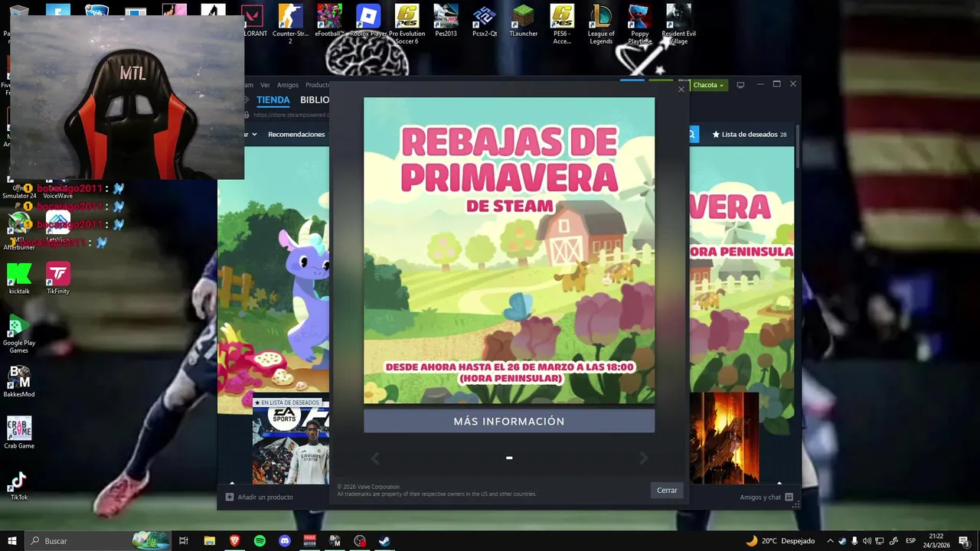Open the Poppy Playtime desktop shortcut
Image resolution: width=980 pixels, height=551 pixels.
pos(640,24)
